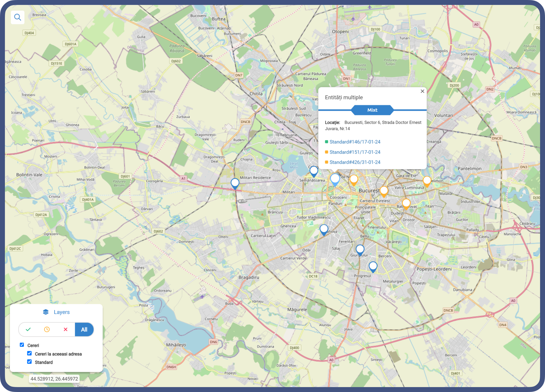Filter requests by green checkmark status

coord(28,329)
